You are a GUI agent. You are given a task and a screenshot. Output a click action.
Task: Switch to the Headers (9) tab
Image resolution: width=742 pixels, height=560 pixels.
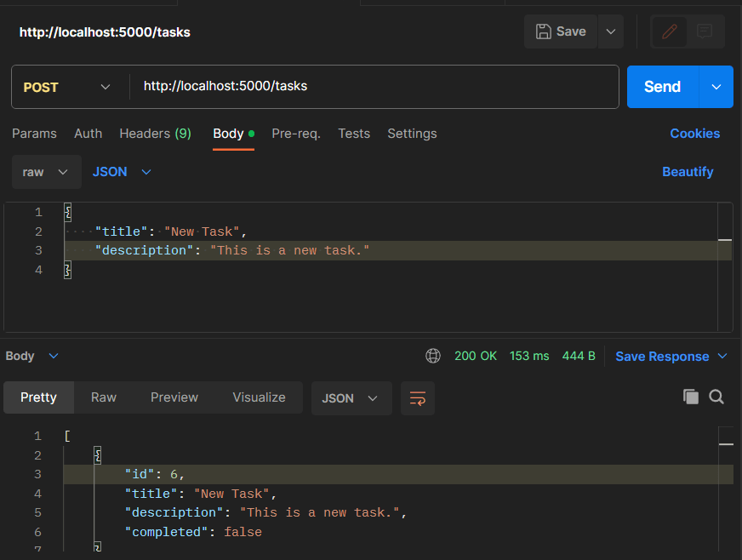tap(155, 134)
